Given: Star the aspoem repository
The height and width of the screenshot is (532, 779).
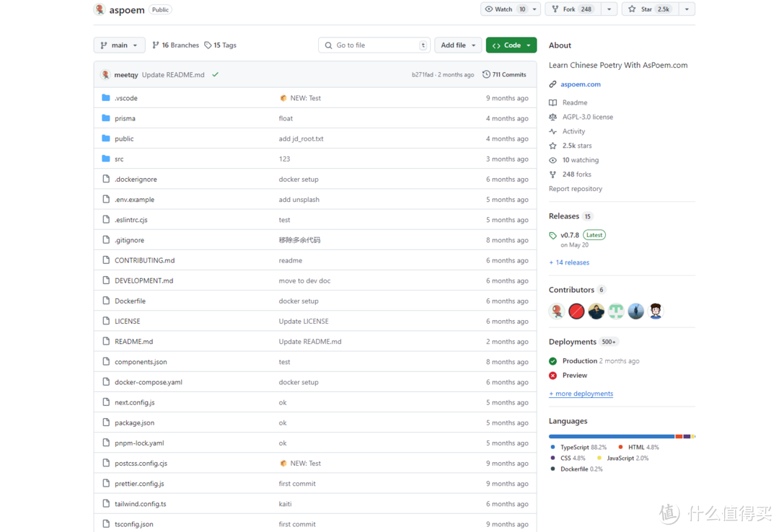Looking at the screenshot, I should point(649,9).
